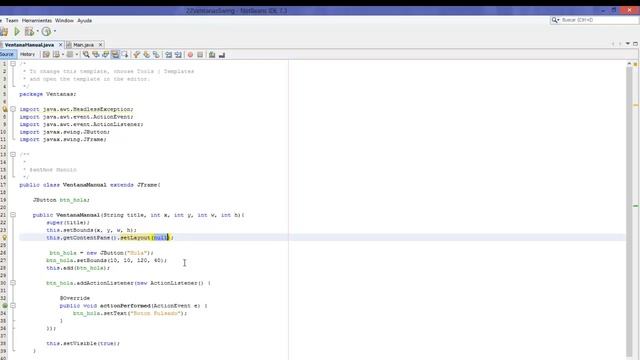Viewport: 640px width, 360px height.
Task: Click the 'this.setVisible(true);' line
Action: coord(83,343)
